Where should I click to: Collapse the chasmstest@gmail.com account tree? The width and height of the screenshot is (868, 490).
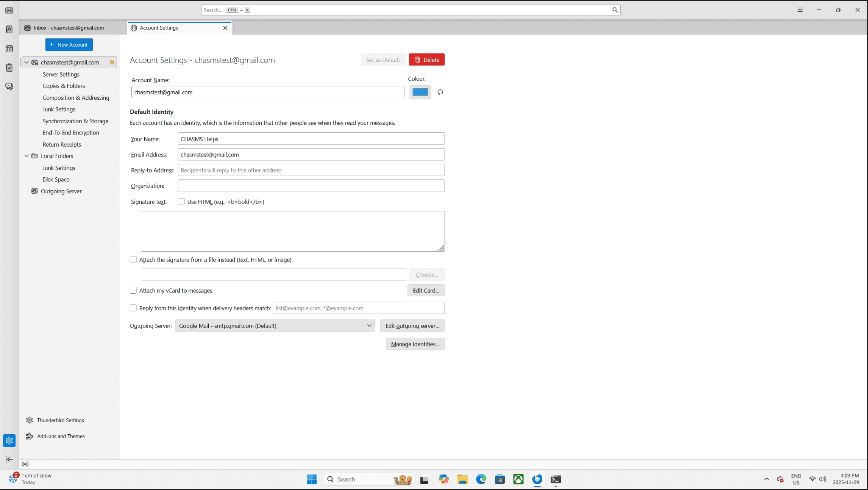click(x=27, y=62)
